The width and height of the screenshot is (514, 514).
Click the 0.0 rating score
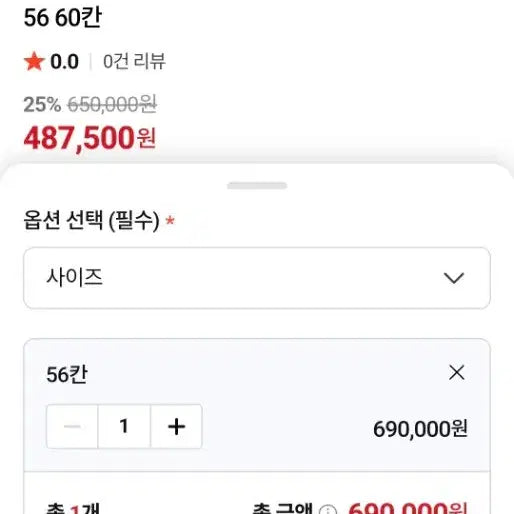pyautogui.click(x=65, y=62)
